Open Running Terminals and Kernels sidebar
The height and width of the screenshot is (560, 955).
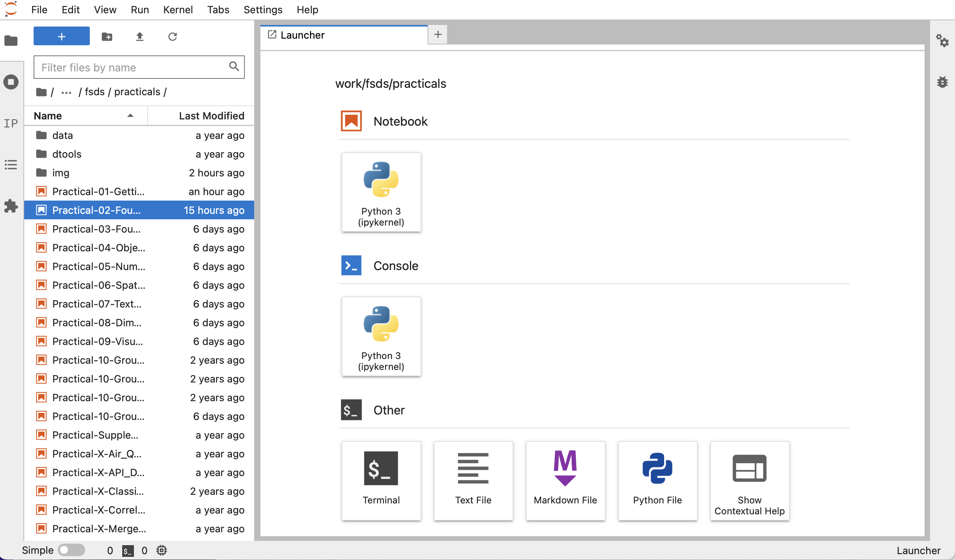pos(11,82)
